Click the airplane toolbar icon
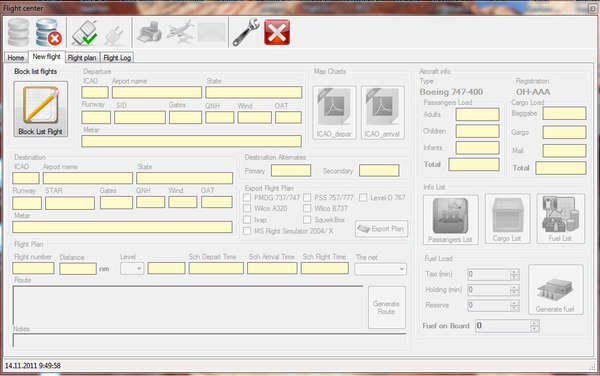The image size is (600, 376). [180, 32]
